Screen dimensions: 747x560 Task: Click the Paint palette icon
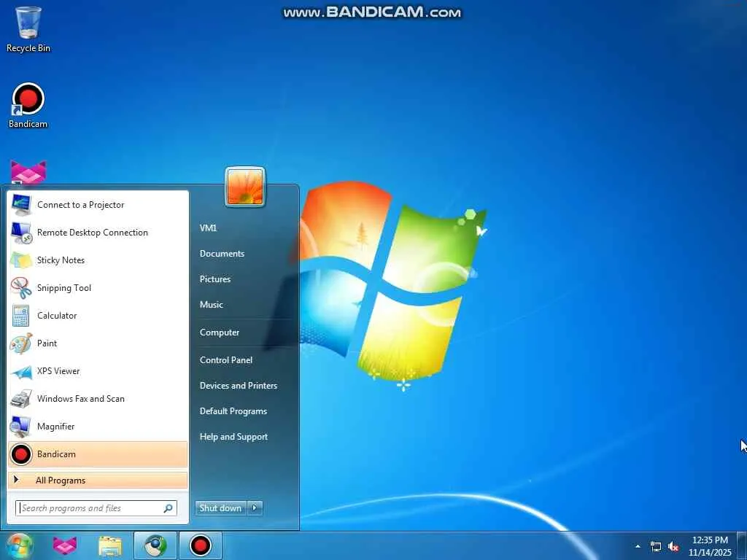pos(21,343)
